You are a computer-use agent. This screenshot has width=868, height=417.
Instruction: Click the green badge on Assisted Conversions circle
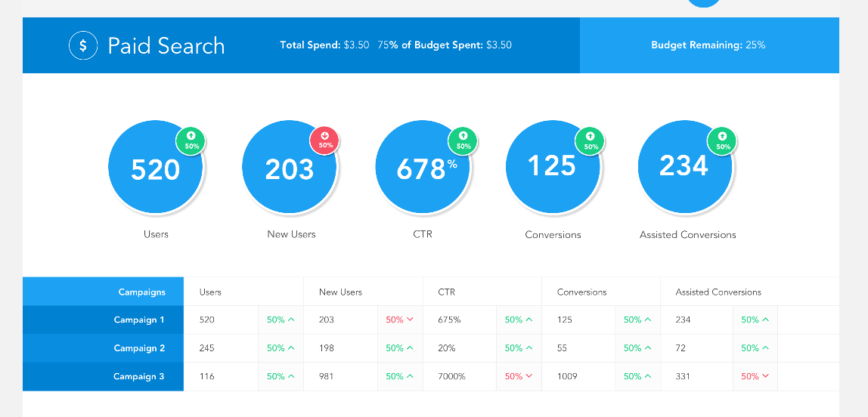click(723, 141)
